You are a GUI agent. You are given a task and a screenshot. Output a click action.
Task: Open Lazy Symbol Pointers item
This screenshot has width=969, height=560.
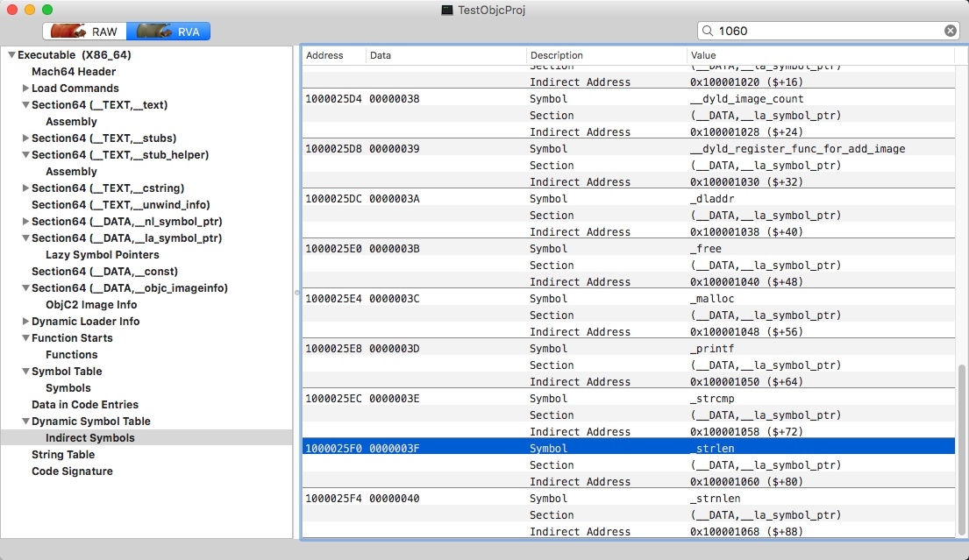pos(102,255)
